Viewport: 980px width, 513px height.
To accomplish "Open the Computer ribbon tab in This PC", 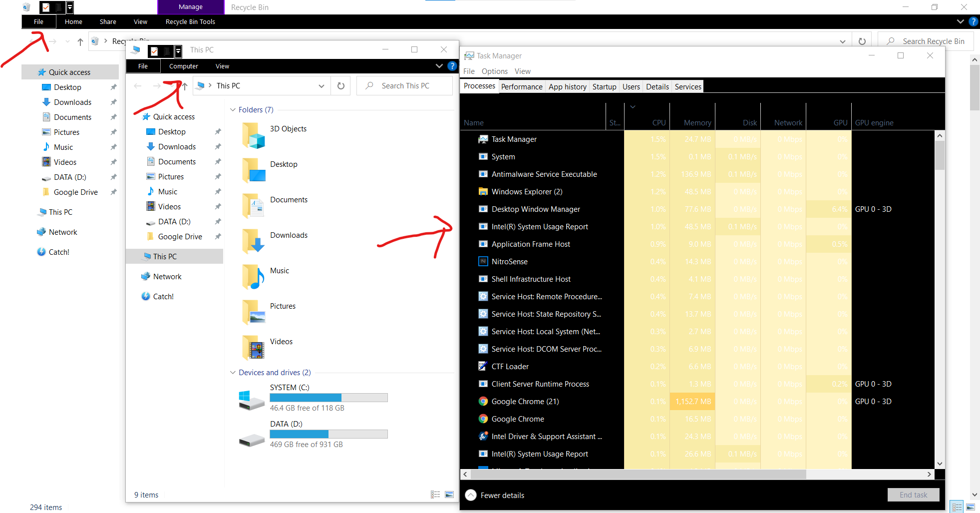I will pyautogui.click(x=183, y=66).
